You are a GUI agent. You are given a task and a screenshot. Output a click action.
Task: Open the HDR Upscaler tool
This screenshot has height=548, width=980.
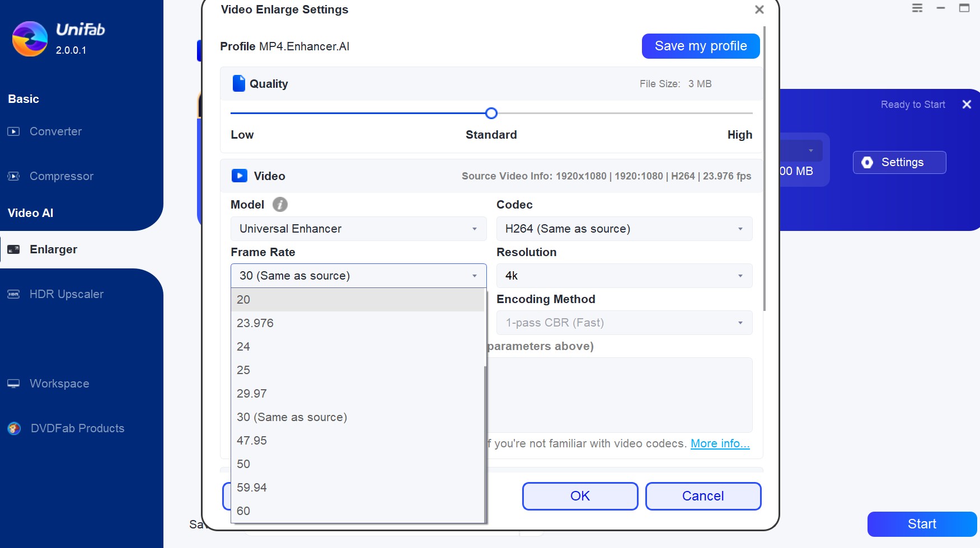[67, 294]
